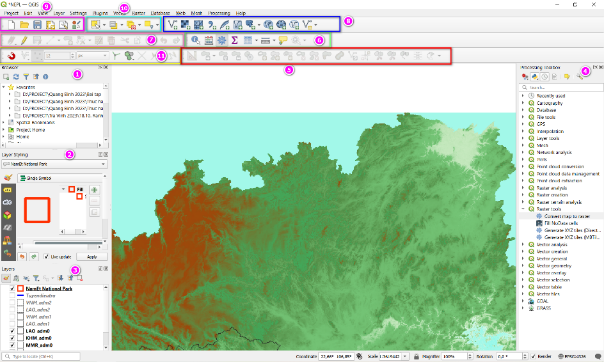Open the layer selector dropdown in Layer Styling
Image resolution: width=604 pixels, height=362 pixels.
tap(54, 164)
